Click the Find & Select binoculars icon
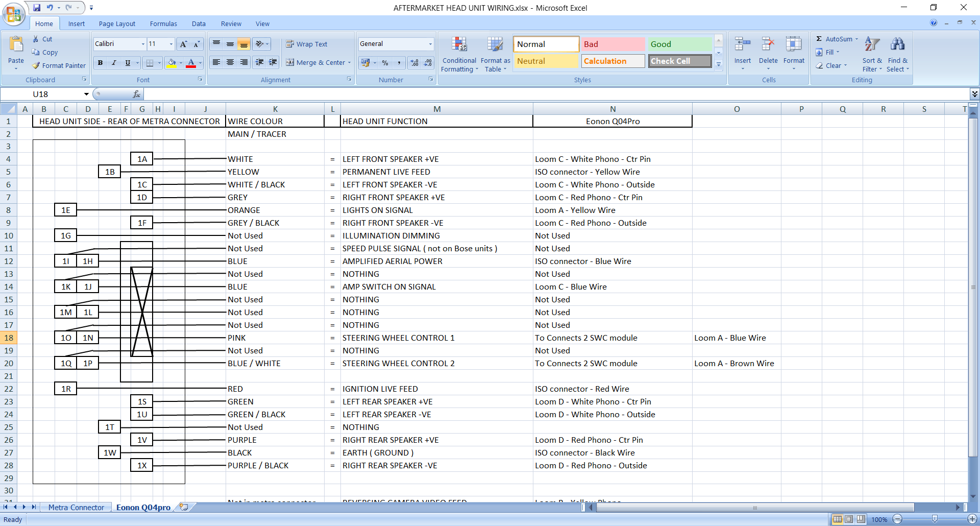 click(897, 45)
